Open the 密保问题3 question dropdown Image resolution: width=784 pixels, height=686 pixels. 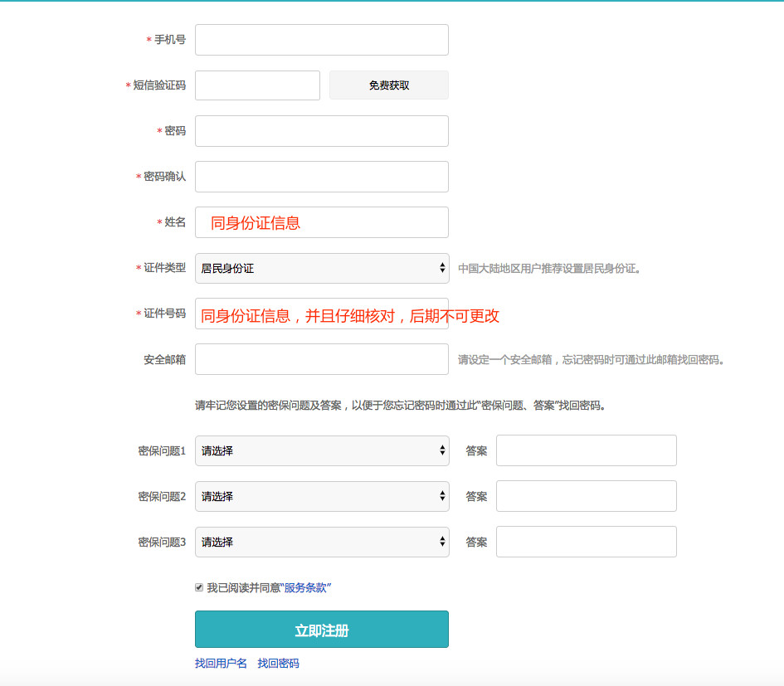pyautogui.click(x=322, y=542)
